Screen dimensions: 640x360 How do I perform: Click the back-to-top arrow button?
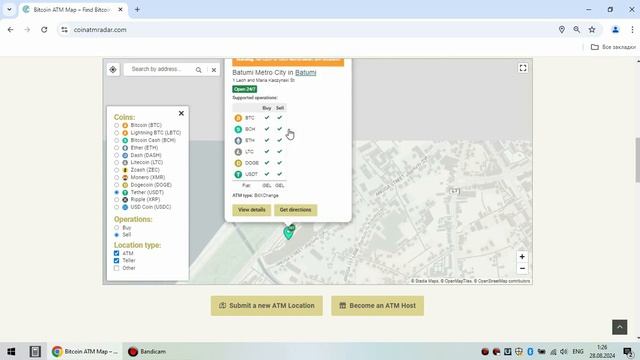click(x=620, y=327)
